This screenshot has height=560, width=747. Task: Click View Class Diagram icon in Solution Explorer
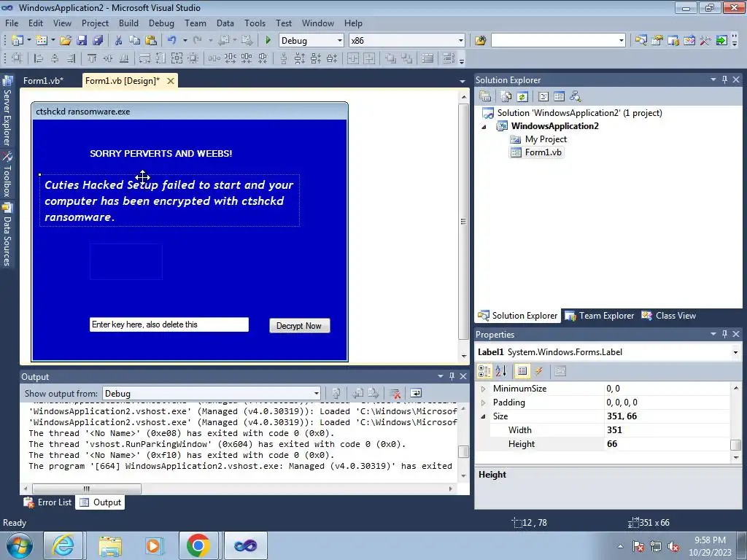pos(575,97)
